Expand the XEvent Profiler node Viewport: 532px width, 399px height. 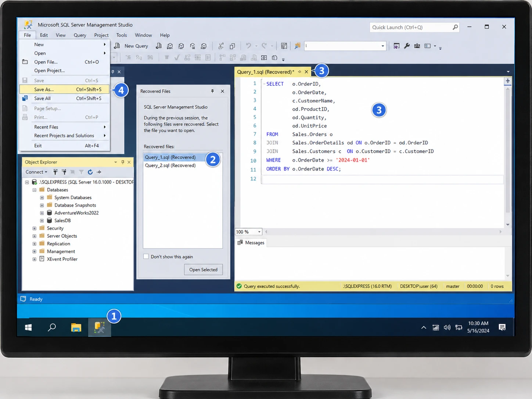tap(34, 259)
